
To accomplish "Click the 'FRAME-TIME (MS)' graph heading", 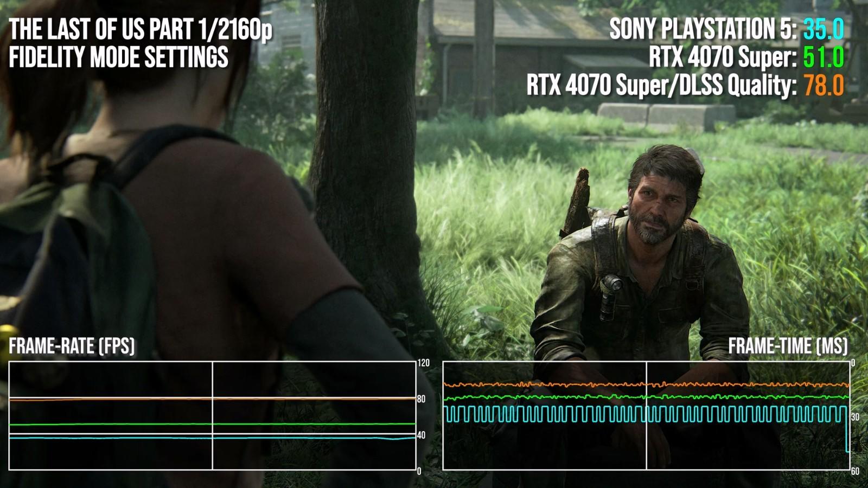I will [788, 346].
